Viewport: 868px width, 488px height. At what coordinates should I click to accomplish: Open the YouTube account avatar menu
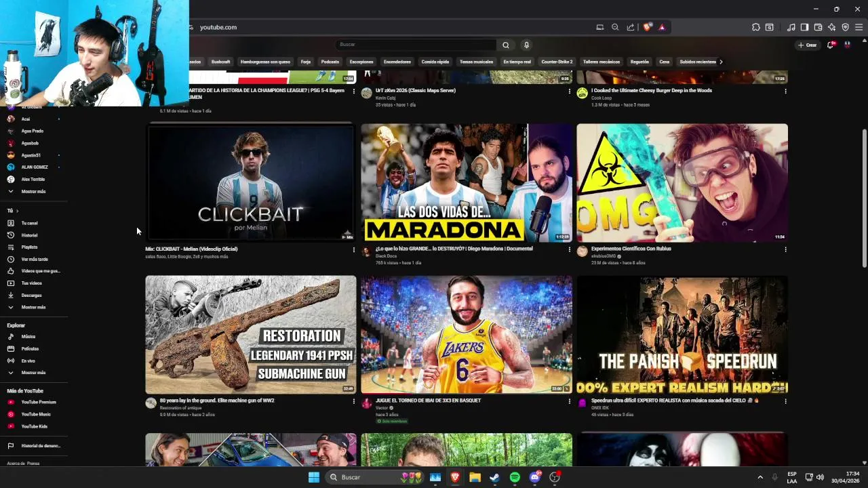point(847,45)
